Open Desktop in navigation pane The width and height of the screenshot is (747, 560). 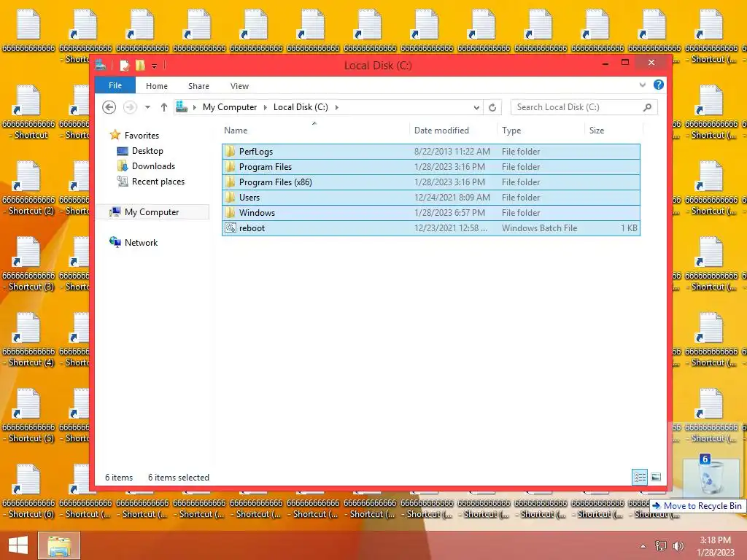(x=147, y=151)
